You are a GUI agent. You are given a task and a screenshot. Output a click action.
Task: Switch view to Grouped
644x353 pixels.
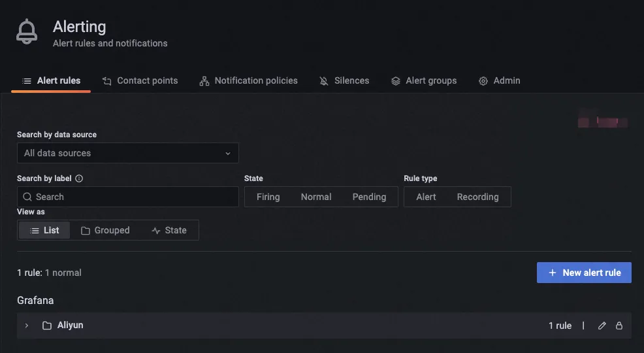(x=105, y=230)
